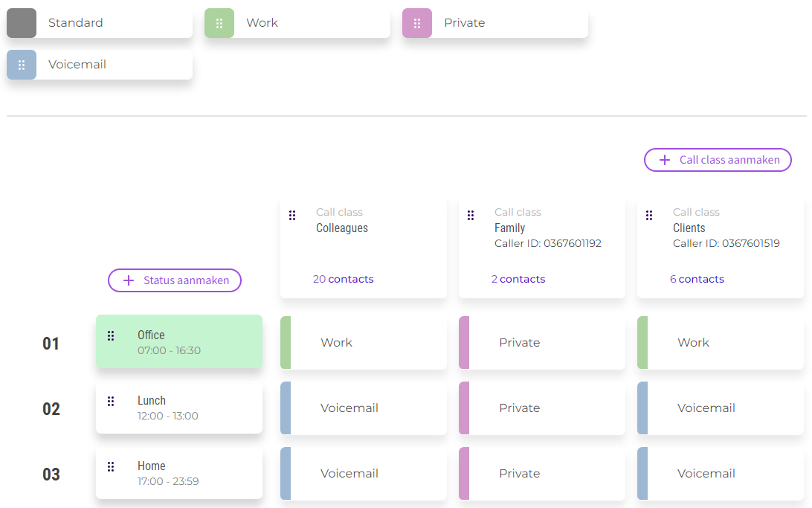Click the drag handle on Lunch status
The width and height of the screenshot is (812, 508).
pos(111,401)
